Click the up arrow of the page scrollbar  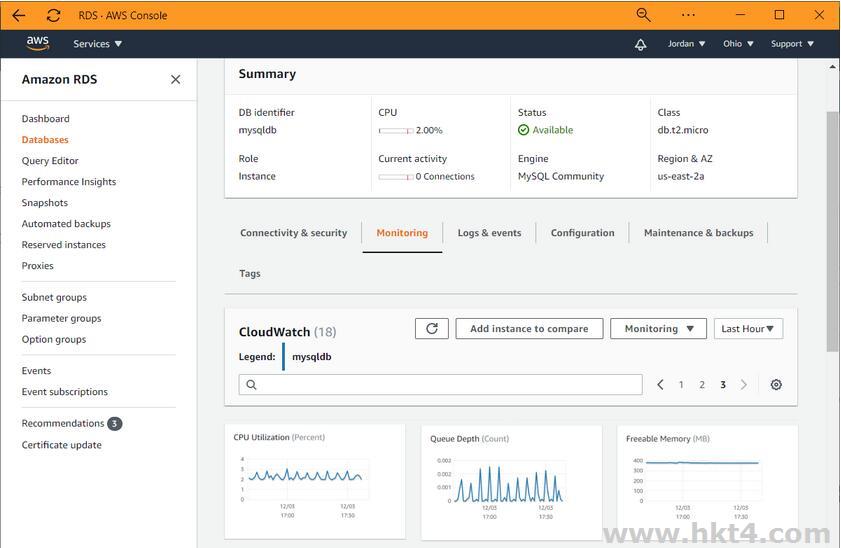[832, 66]
